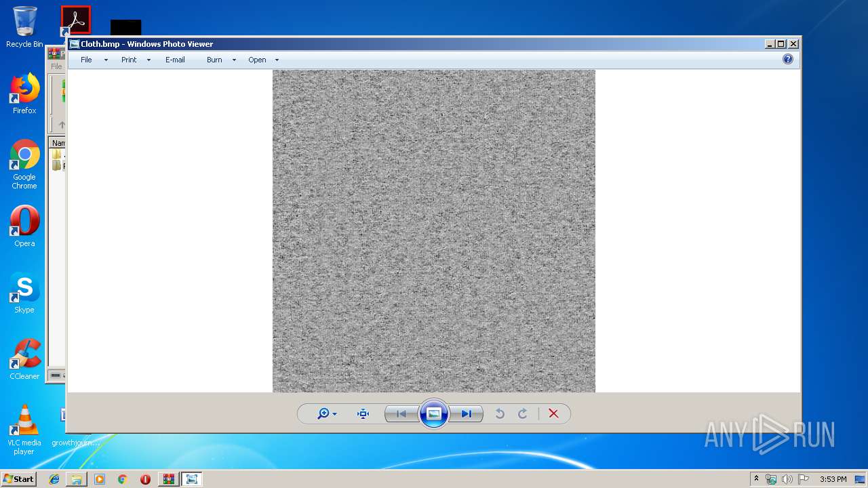Click the E-mail button

[x=175, y=60]
